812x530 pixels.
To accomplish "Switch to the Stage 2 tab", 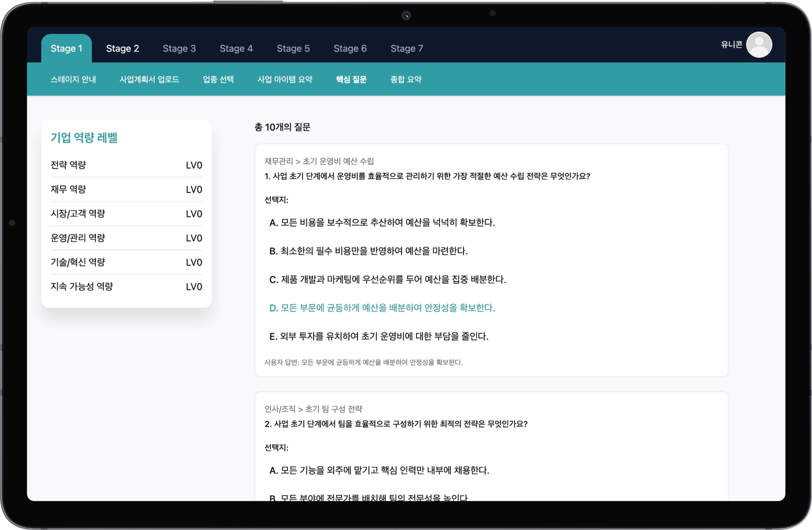I will [123, 48].
